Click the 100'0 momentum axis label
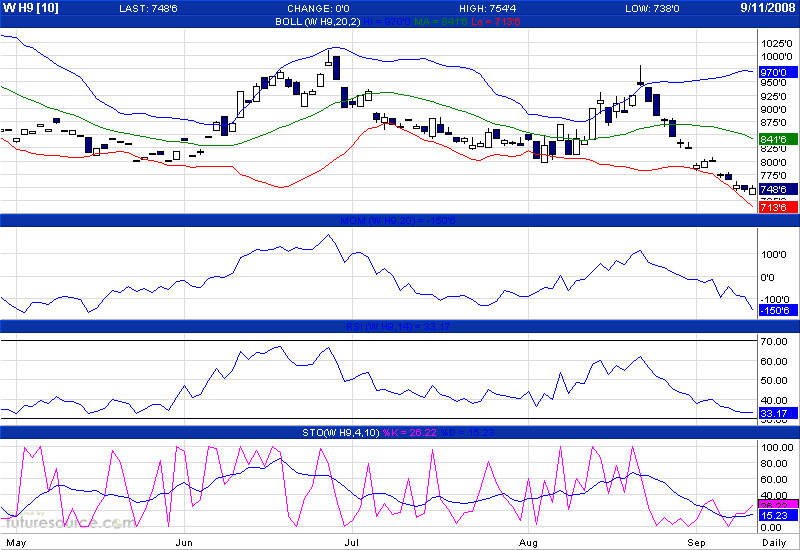The height and width of the screenshot is (550, 800). click(x=773, y=255)
